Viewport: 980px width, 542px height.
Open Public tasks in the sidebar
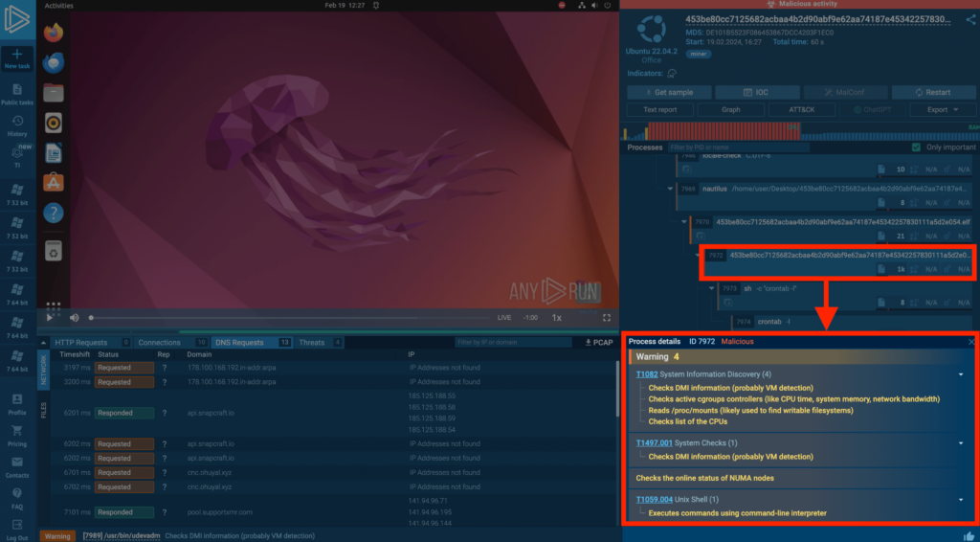[16, 90]
